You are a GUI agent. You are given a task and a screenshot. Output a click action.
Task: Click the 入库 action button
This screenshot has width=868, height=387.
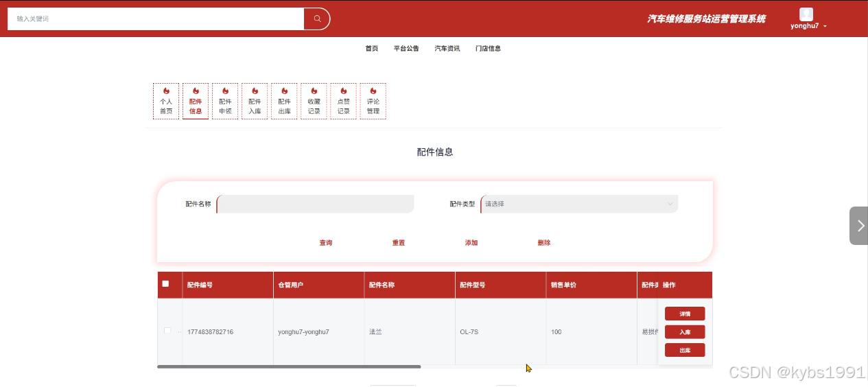tap(685, 332)
